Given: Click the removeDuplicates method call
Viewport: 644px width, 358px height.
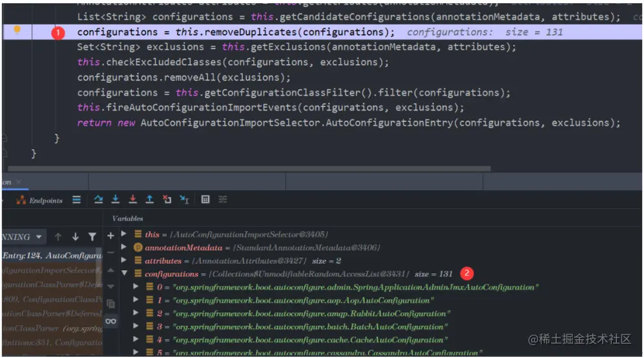Looking at the screenshot, I should [x=252, y=32].
